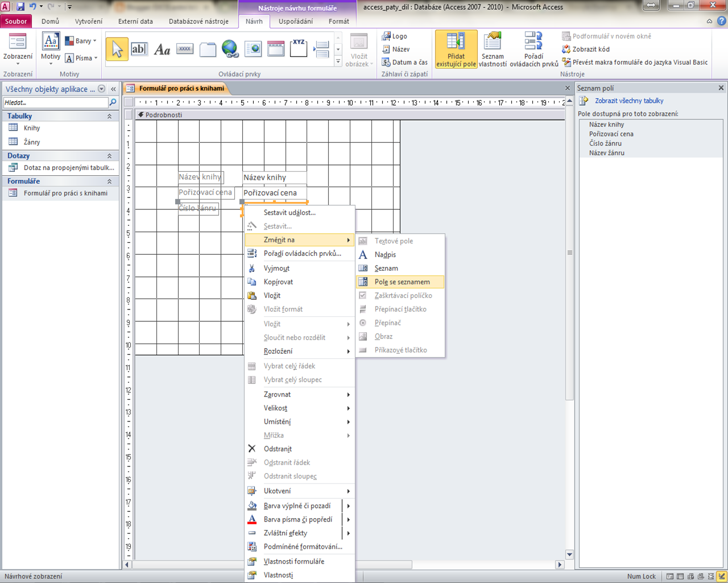Expand the Rozložení submenu

300,351
